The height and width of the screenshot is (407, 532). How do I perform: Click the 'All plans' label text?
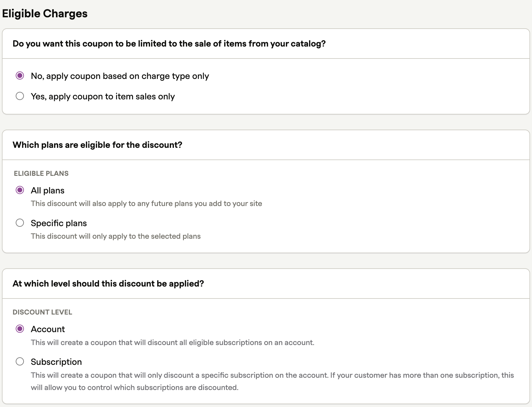tap(47, 191)
